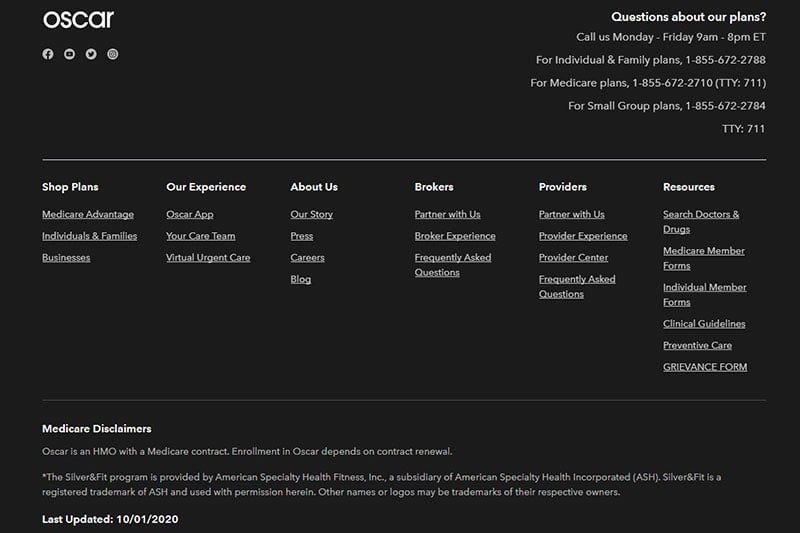This screenshot has width=800, height=533.
Task: Visit the Virtual Urgent Care link
Action: coord(208,258)
